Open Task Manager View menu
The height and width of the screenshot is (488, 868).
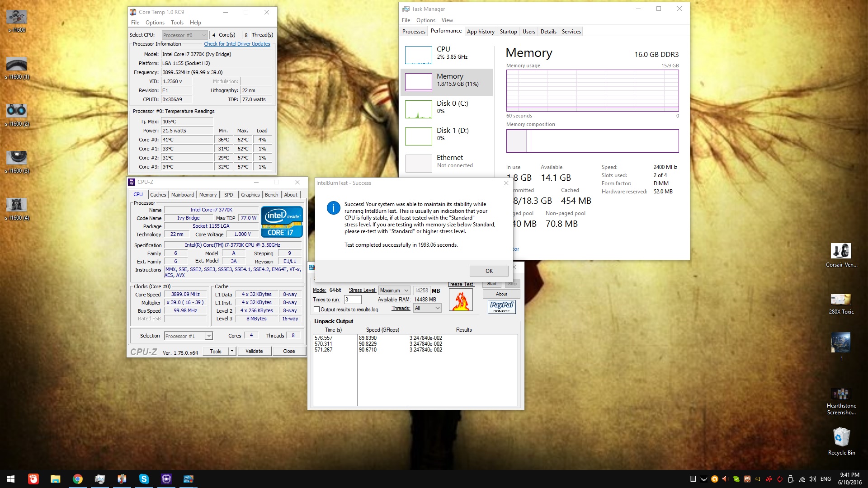[447, 20]
